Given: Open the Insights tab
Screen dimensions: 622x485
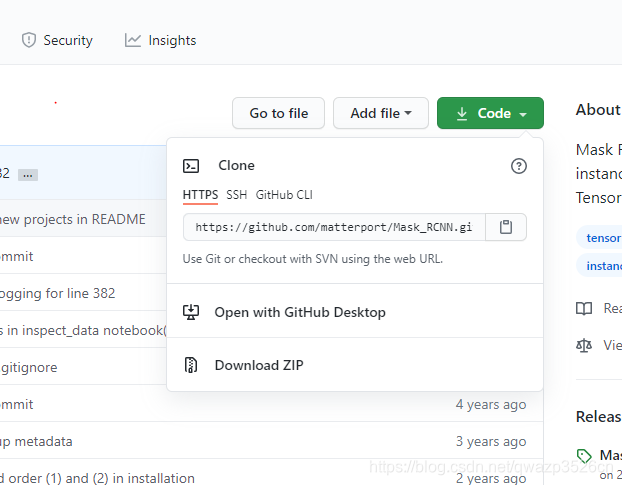Looking at the screenshot, I should pos(160,40).
